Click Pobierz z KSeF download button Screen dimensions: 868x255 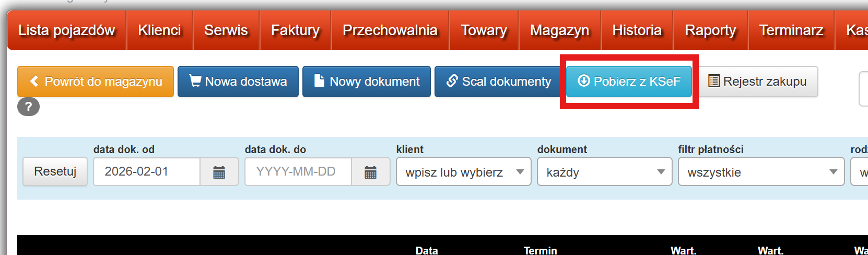[x=629, y=82]
